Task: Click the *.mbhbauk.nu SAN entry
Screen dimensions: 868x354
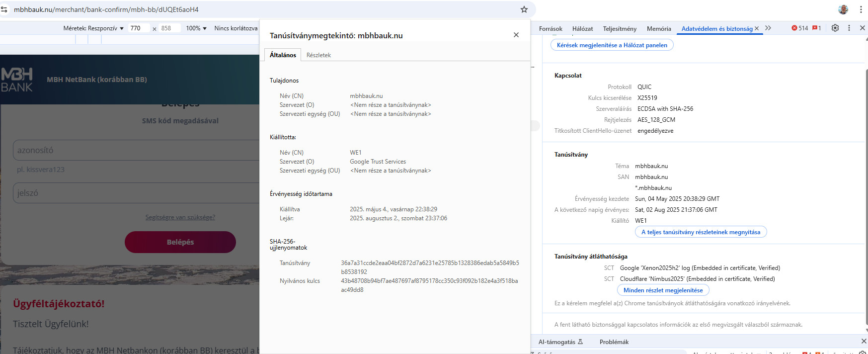Action: click(x=653, y=188)
